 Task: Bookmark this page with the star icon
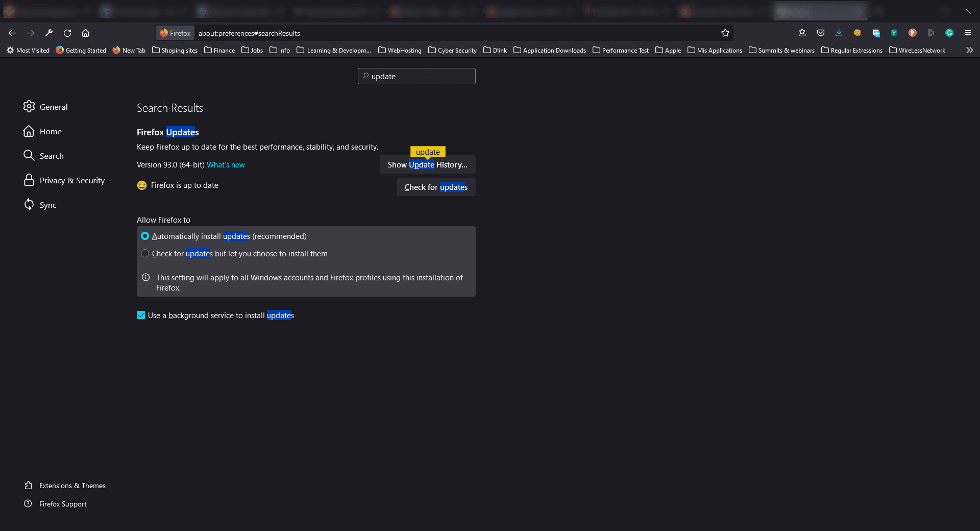[x=725, y=33]
